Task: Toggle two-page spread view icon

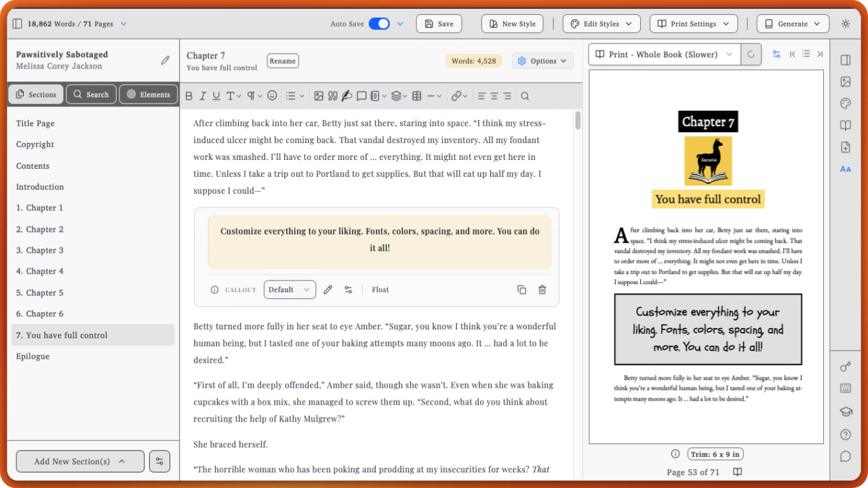Action: pos(738,472)
